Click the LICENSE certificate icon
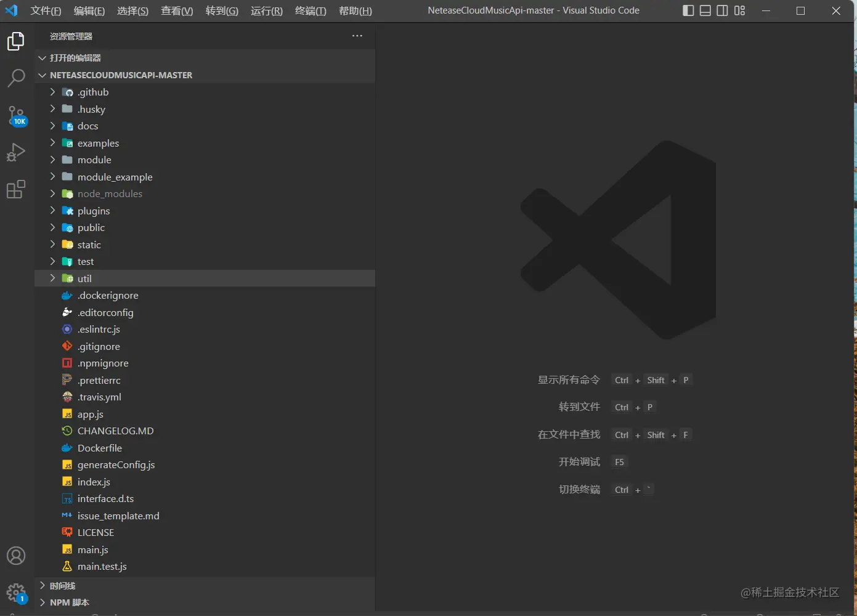 pyautogui.click(x=67, y=533)
